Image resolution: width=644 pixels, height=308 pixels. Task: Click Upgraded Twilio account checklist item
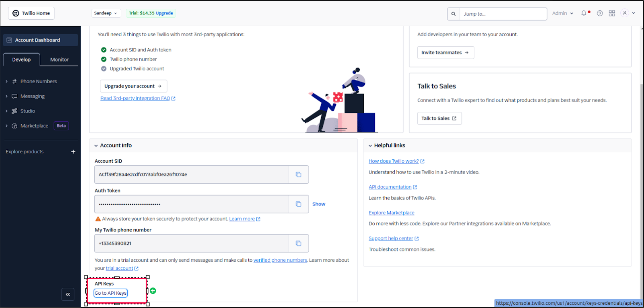click(x=137, y=69)
